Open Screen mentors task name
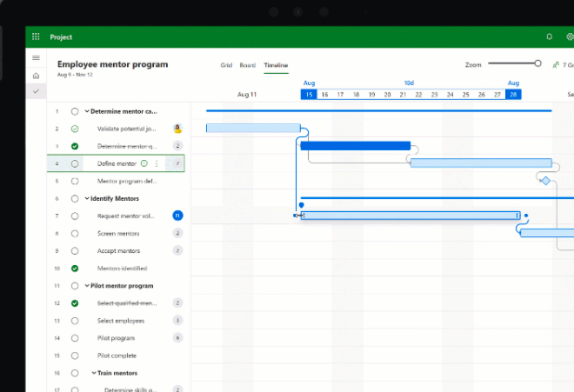This screenshot has height=392, width=574. click(x=118, y=234)
